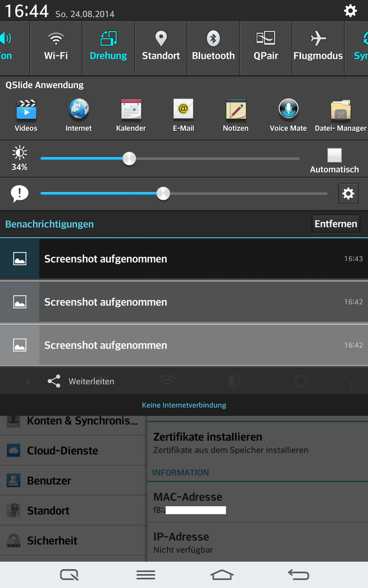Viewport: 368px width, 588px height.
Task: Open volume settings gear button
Action: click(x=348, y=193)
